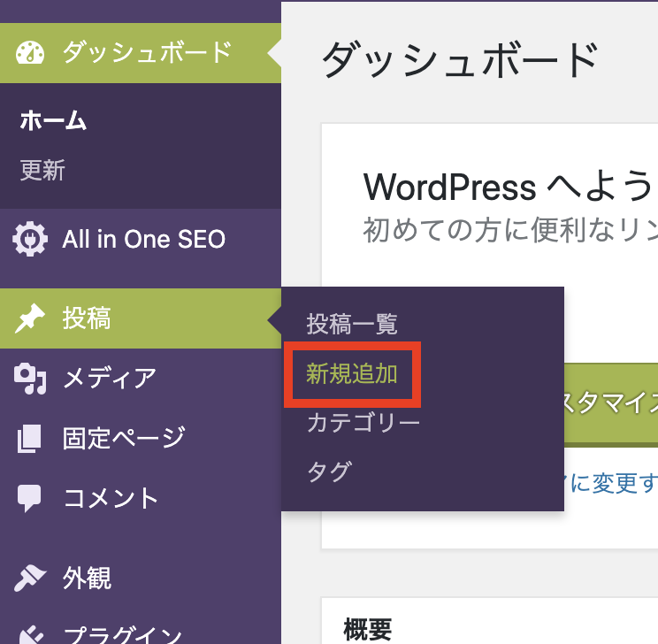Click the 概要 widget heading
658x644 pixels.
[x=368, y=629]
